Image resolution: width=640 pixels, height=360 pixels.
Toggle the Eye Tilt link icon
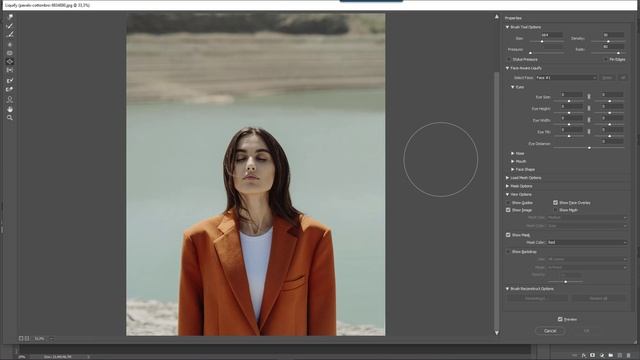(x=589, y=131)
